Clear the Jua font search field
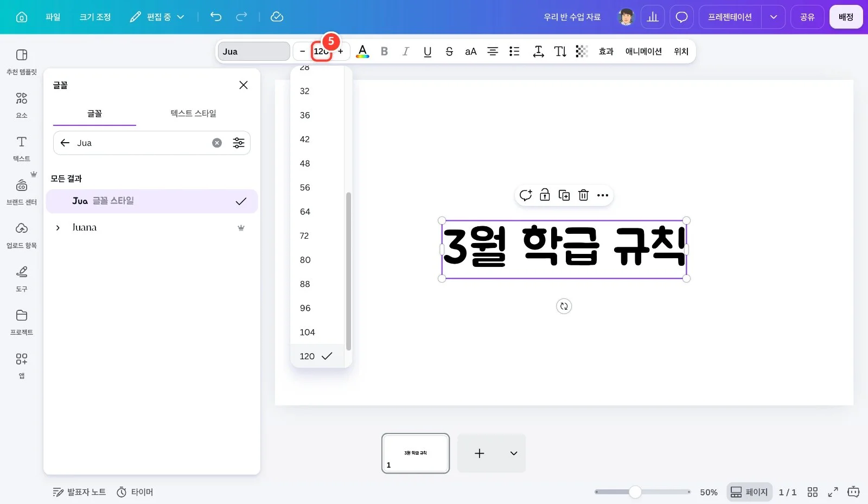868x504 pixels. (x=217, y=143)
